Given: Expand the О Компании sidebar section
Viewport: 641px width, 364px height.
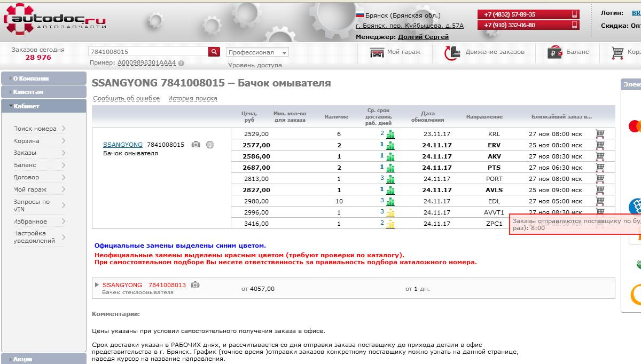Looking at the screenshot, I should pyautogui.click(x=44, y=78).
